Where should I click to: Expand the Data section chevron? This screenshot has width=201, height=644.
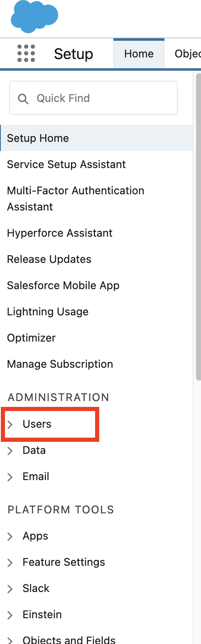point(10,451)
